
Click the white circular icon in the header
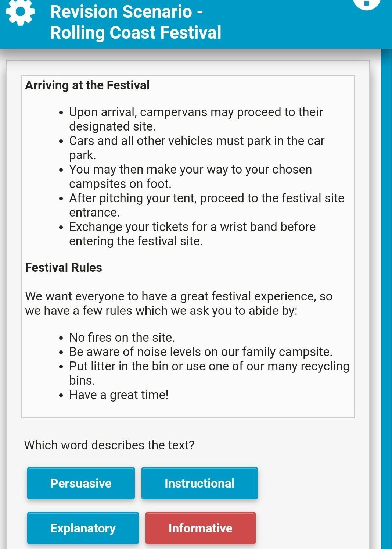point(366,4)
